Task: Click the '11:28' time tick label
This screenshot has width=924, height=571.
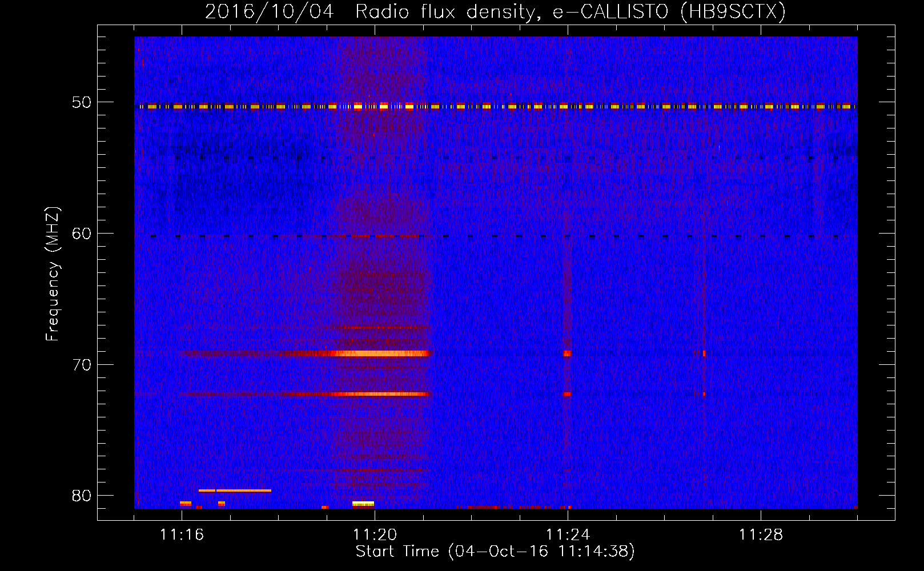Action: 761,534
